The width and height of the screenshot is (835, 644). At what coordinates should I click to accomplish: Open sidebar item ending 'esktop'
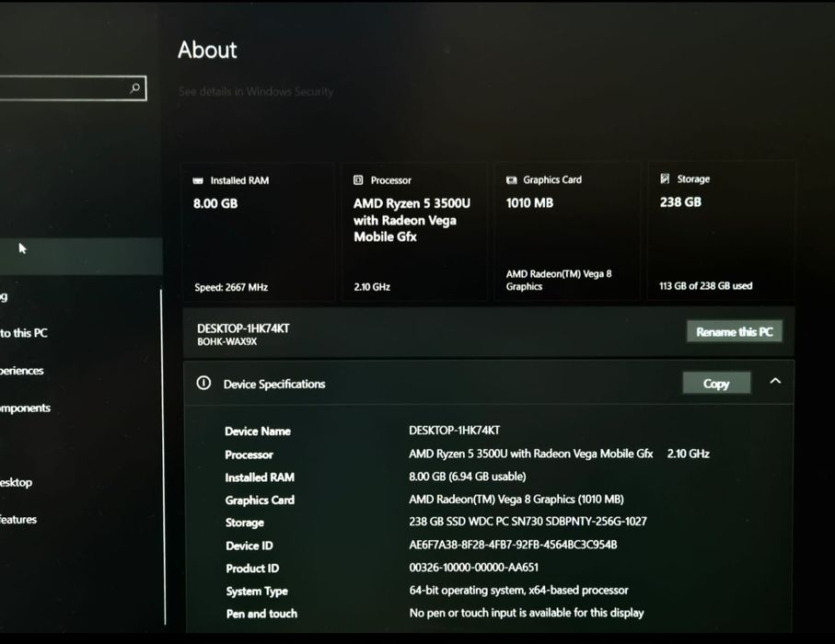click(x=16, y=483)
